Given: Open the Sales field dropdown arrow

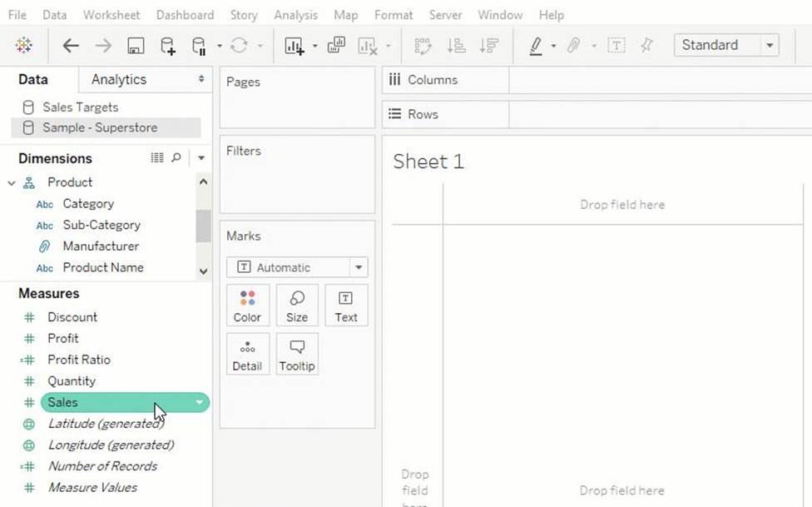Looking at the screenshot, I should tap(200, 402).
